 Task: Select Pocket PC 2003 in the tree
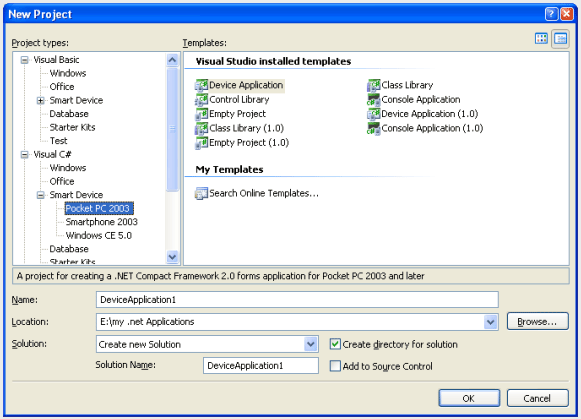(x=98, y=208)
